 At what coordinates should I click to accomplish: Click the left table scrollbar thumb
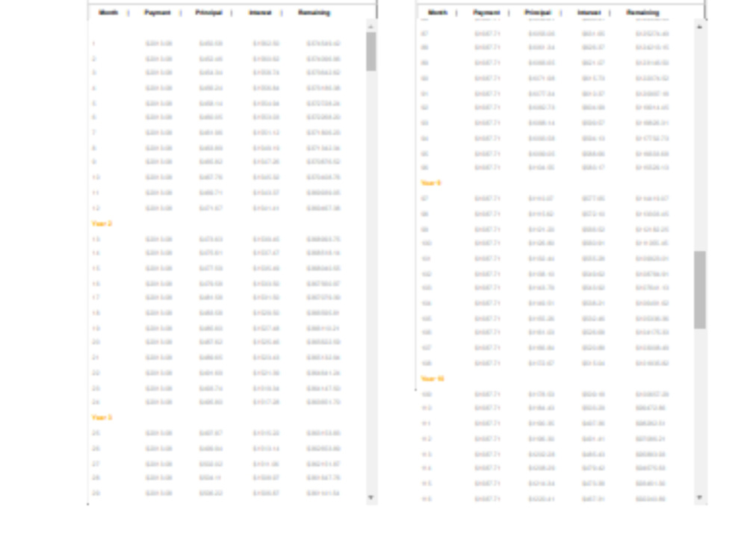(371, 52)
